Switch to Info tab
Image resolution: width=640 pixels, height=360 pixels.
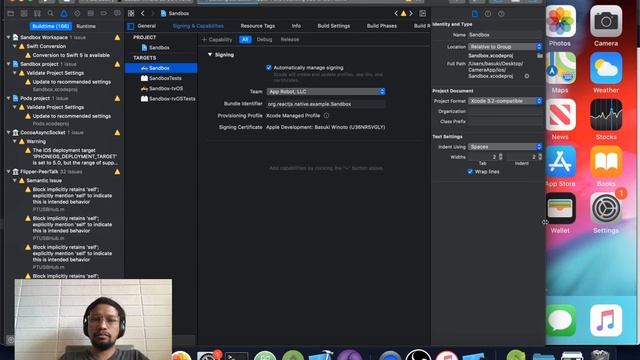pos(296,26)
